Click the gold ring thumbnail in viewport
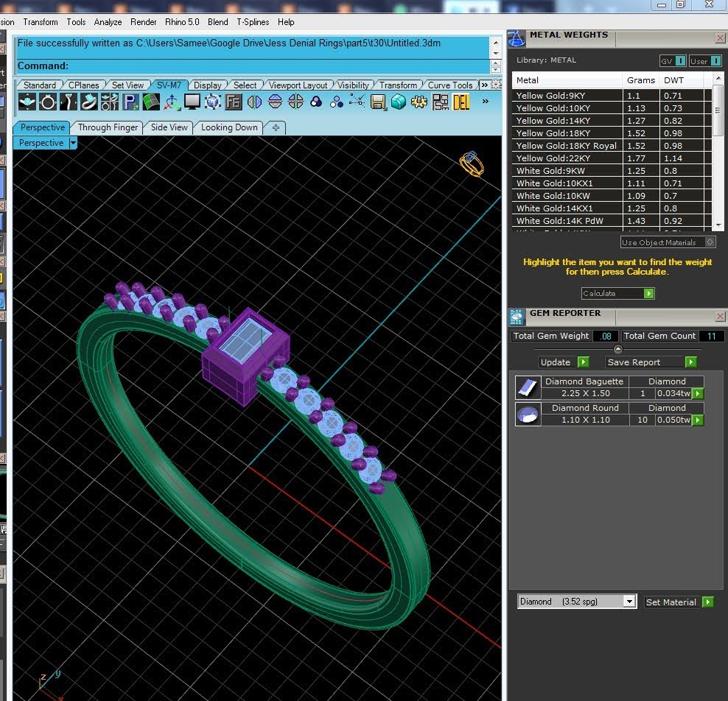The height and width of the screenshot is (701, 728). [x=472, y=163]
